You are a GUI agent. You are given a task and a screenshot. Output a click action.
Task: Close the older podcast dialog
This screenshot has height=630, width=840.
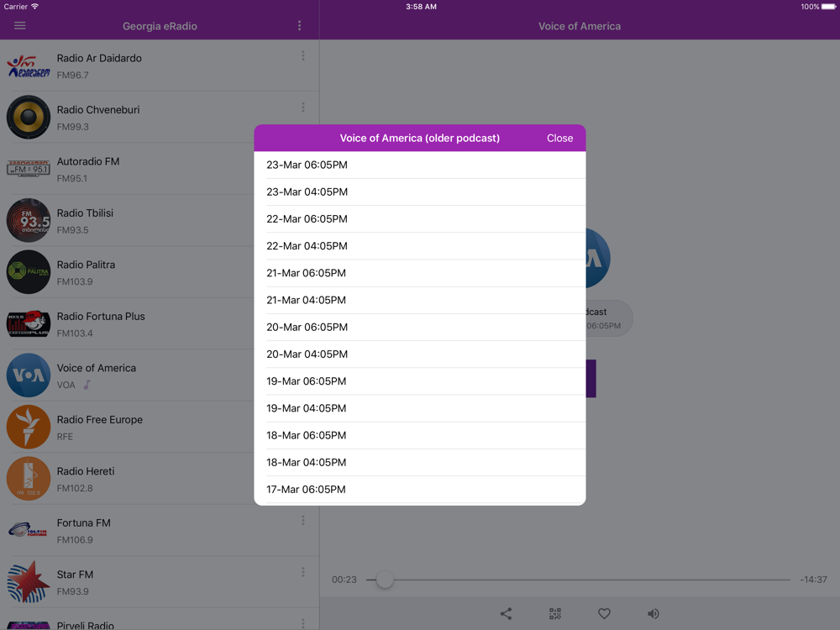[559, 139]
